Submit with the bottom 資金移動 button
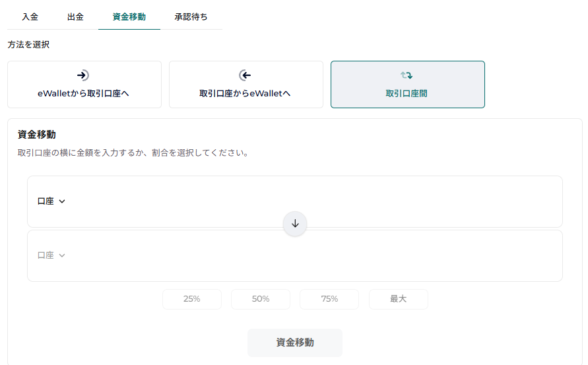The width and height of the screenshot is (588, 365). [x=295, y=343]
